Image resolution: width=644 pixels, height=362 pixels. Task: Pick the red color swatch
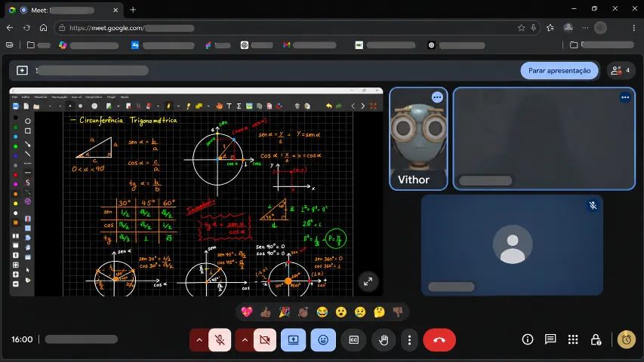(16, 175)
